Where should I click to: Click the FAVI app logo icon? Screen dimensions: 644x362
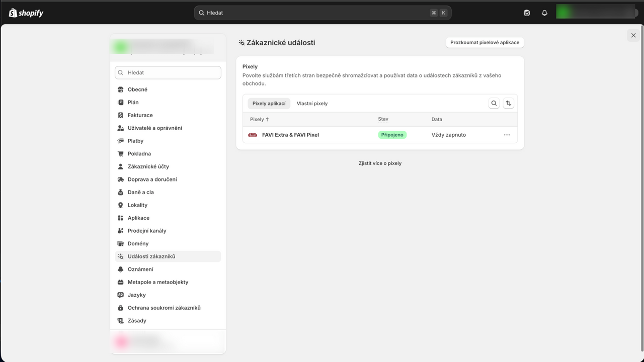(x=253, y=135)
